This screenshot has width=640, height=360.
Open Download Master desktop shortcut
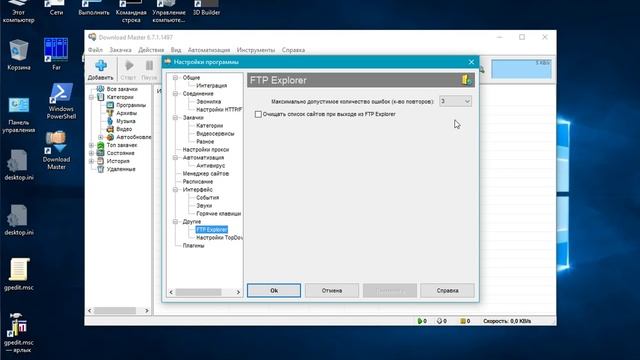(x=56, y=142)
